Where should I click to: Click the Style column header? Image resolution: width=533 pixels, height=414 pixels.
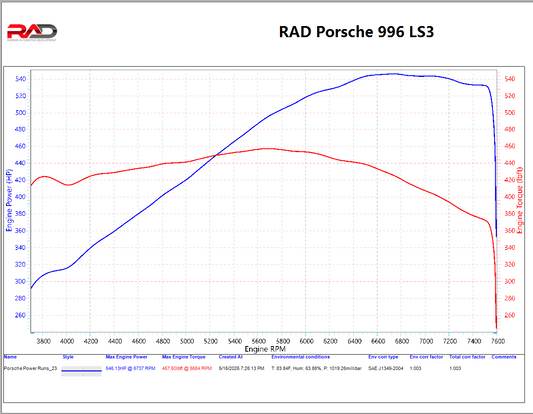[x=68, y=357]
